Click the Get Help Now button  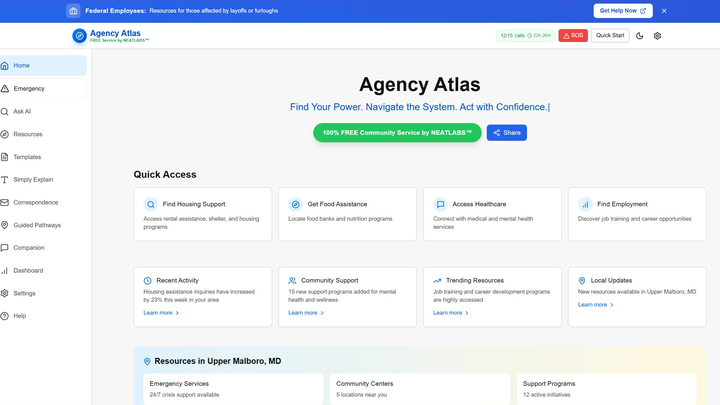tap(623, 11)
